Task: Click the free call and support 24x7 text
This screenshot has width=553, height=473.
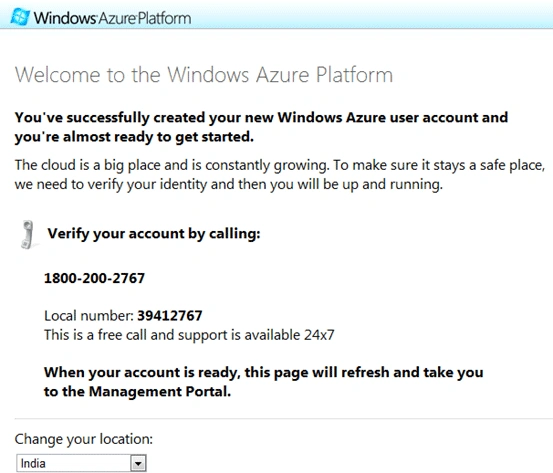Action: (189, 335)
